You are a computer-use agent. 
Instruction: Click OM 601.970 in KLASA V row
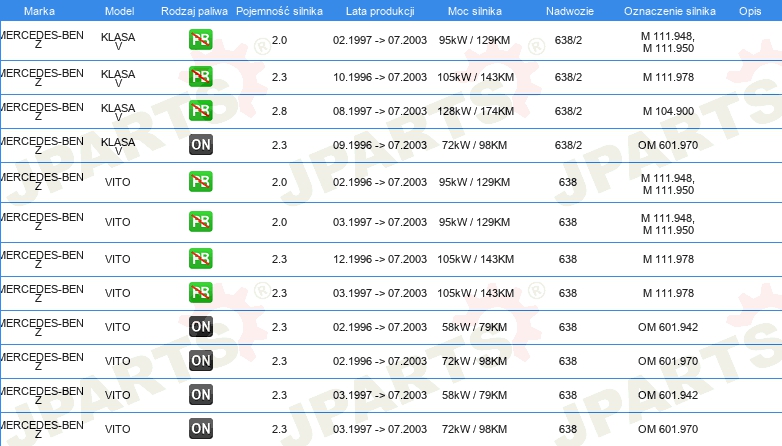668,145
